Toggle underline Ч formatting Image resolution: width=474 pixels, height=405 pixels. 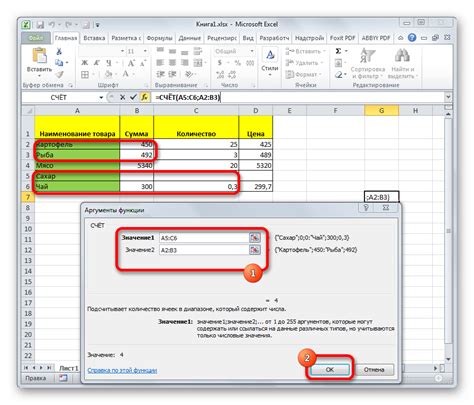[109, 63]
